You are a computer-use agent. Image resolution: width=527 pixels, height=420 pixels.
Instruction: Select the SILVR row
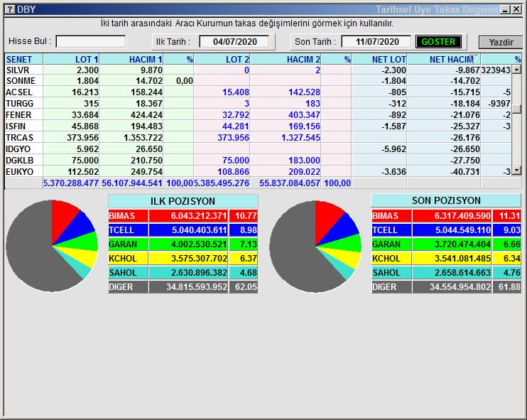[258, 70]
